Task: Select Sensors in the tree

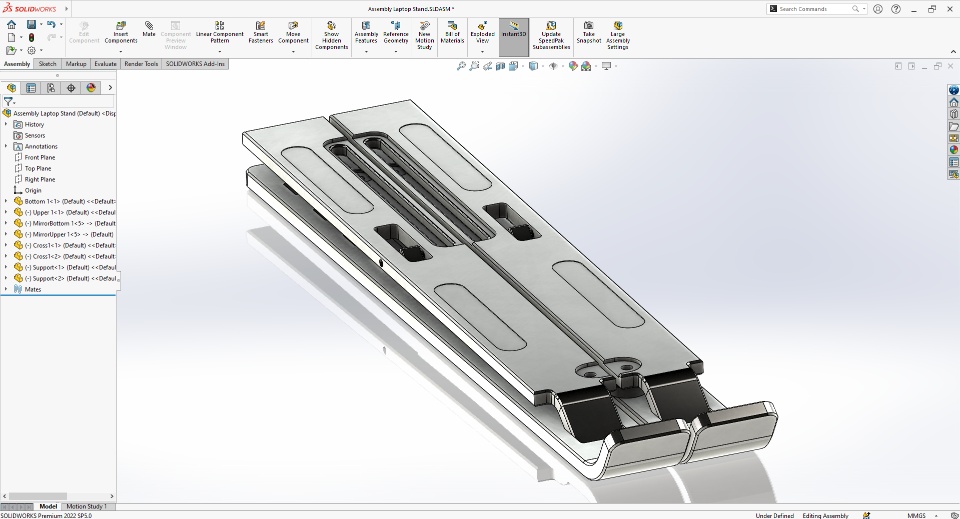Action: (34, 135)
